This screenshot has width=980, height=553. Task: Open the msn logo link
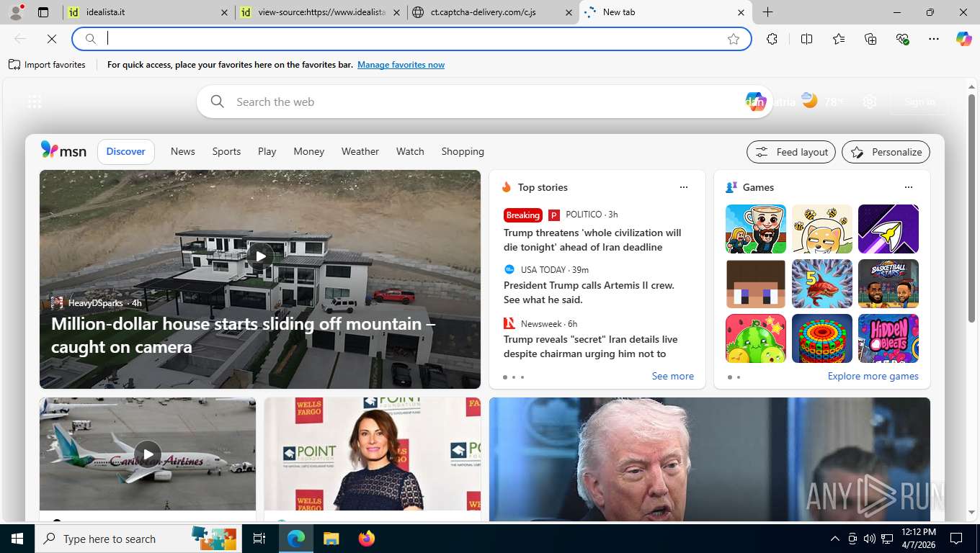click(x=63, y=150)
